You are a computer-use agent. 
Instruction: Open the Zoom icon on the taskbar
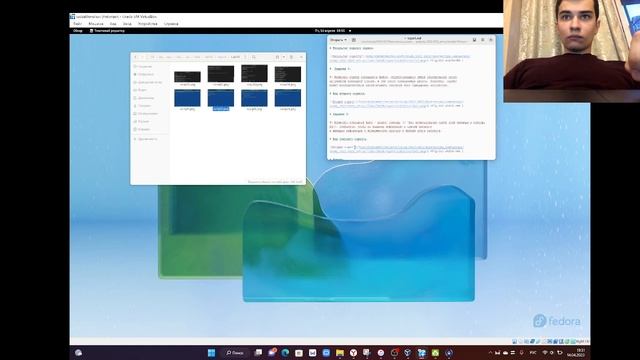(x=326, y=353)
